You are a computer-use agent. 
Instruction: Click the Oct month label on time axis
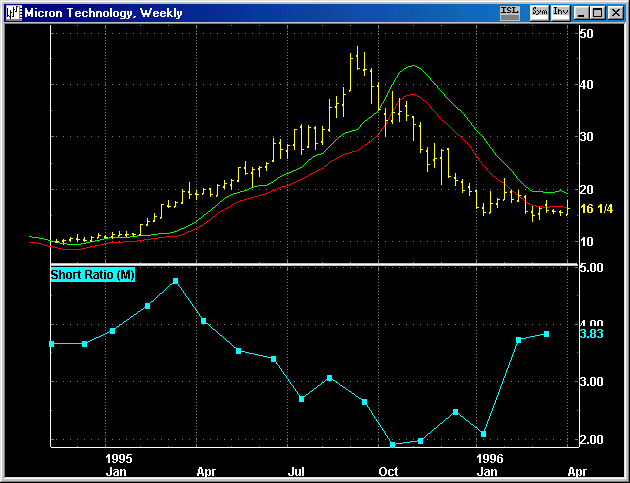[x=389, y=471]
